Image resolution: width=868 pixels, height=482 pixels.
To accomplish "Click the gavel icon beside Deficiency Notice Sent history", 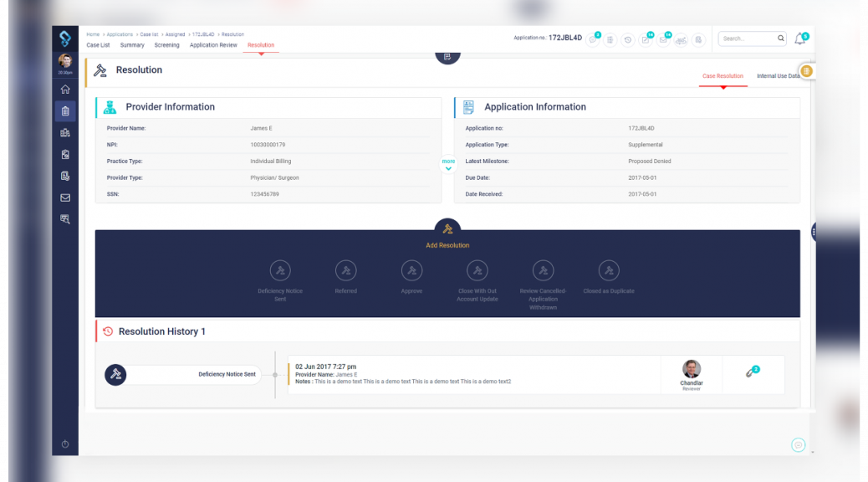I will point(115,375).
